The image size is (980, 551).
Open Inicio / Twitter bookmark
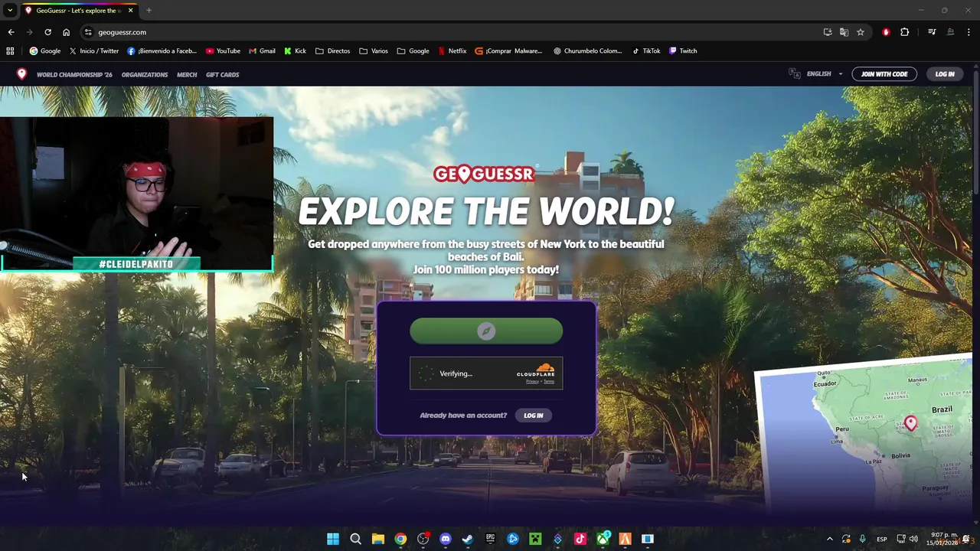point(93,51)
